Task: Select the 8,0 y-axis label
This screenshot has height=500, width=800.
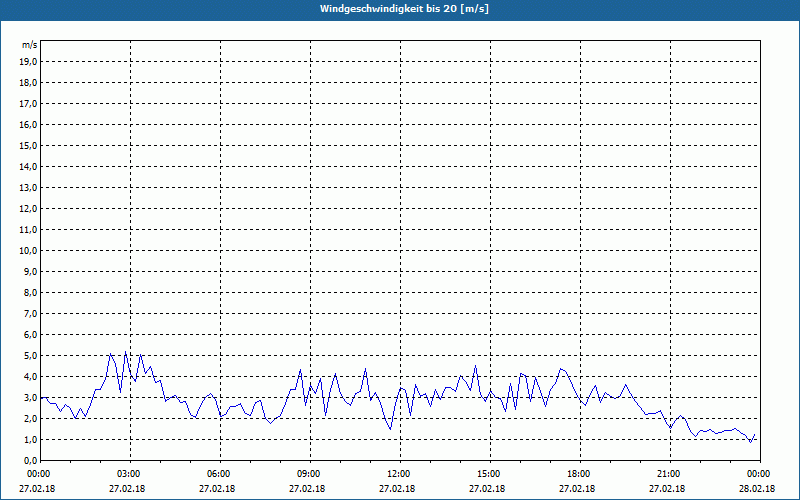Action: click(x=30, y=292)
